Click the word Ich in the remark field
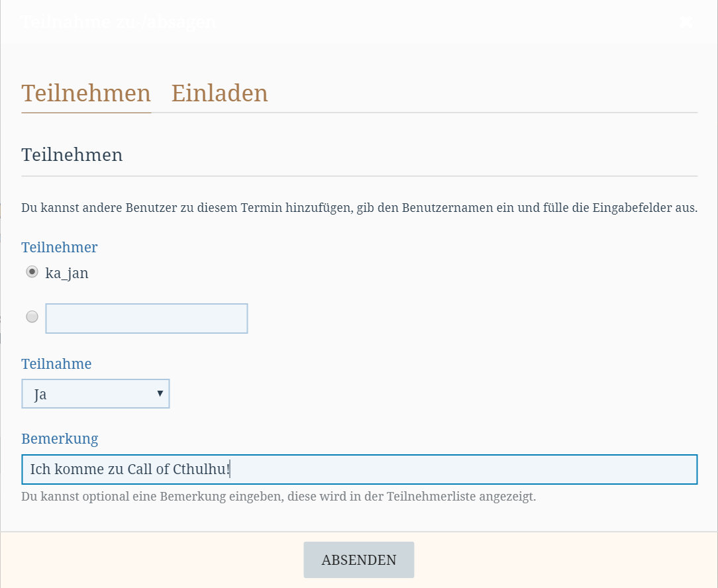The height and width of the screenshot is (588, 718). (x=40, y=469)
